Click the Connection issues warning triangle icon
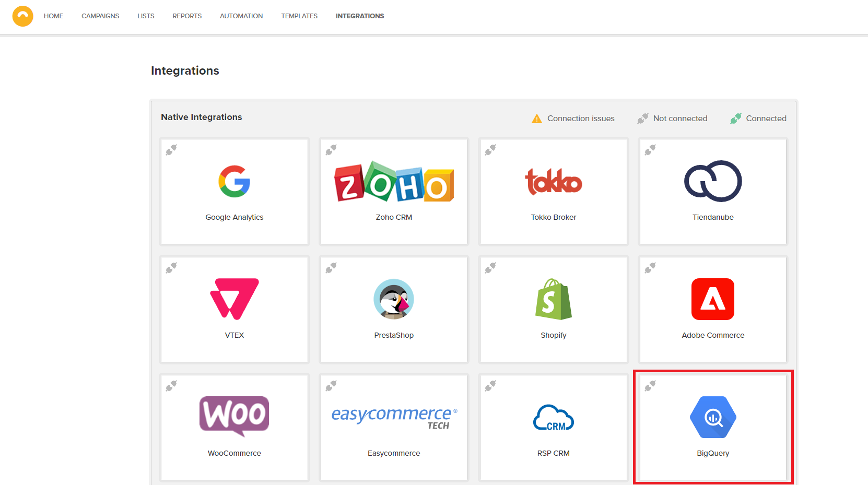 537,119
